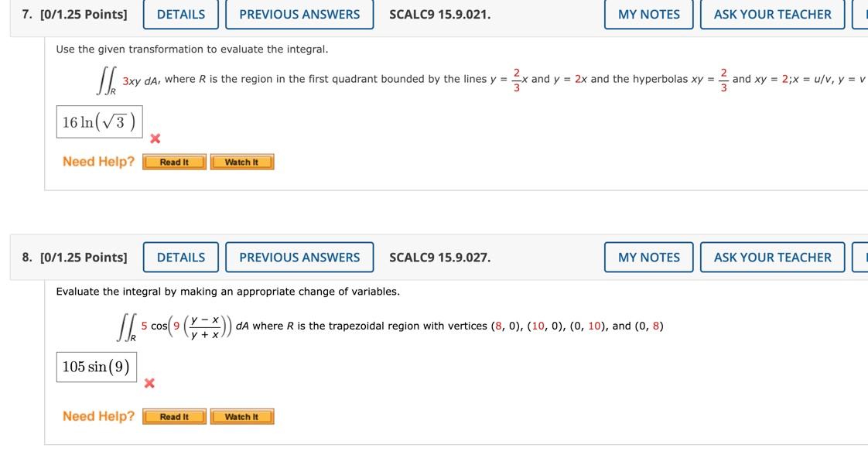Screen dimensions: 868x451
Task: Open Read It help for question 8
Action: tap(173, 416)
